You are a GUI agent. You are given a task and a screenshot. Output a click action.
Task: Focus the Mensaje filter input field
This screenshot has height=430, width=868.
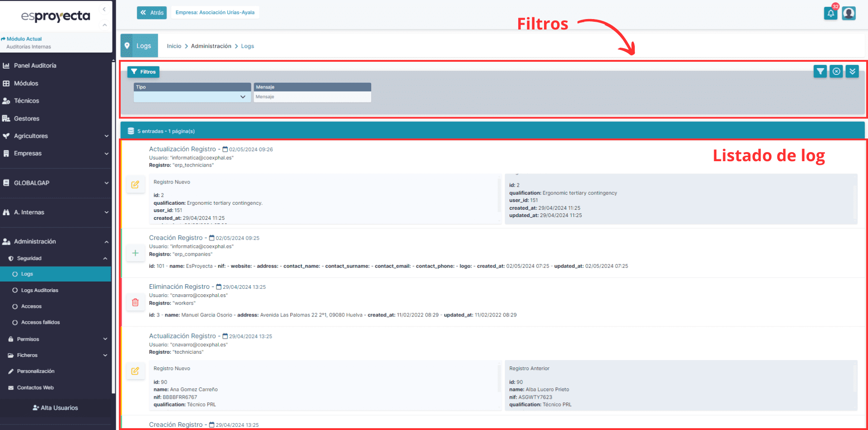[312, 97]
